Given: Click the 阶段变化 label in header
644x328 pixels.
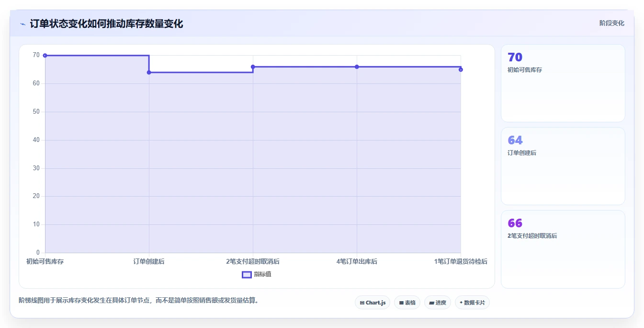Looking at the screenshot, I should coord(611,23).
